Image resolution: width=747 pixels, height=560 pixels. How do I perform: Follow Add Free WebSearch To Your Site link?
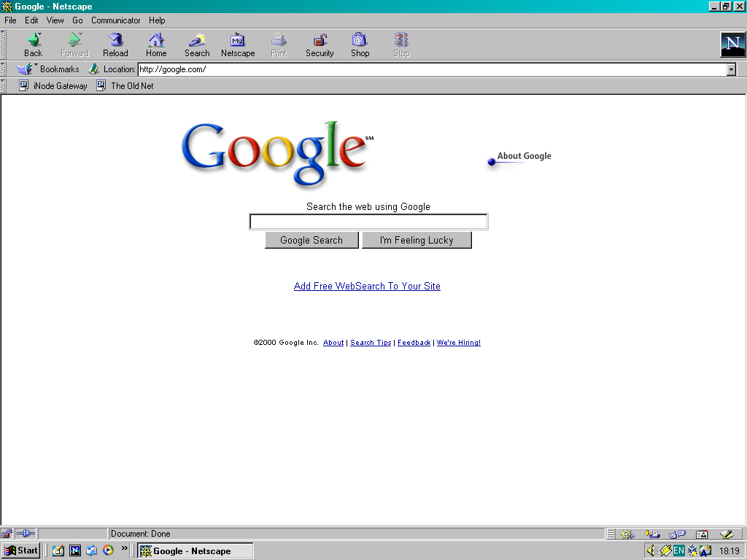click(367, 286)
